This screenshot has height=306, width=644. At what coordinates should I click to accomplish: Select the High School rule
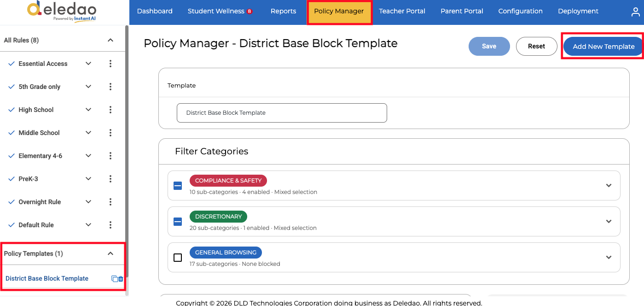tap(36, 110)
